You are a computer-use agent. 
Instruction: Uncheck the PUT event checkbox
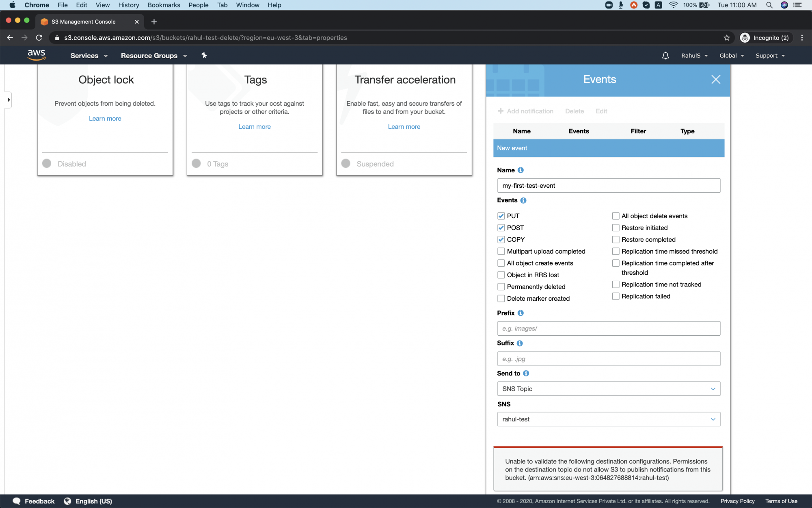501,216
